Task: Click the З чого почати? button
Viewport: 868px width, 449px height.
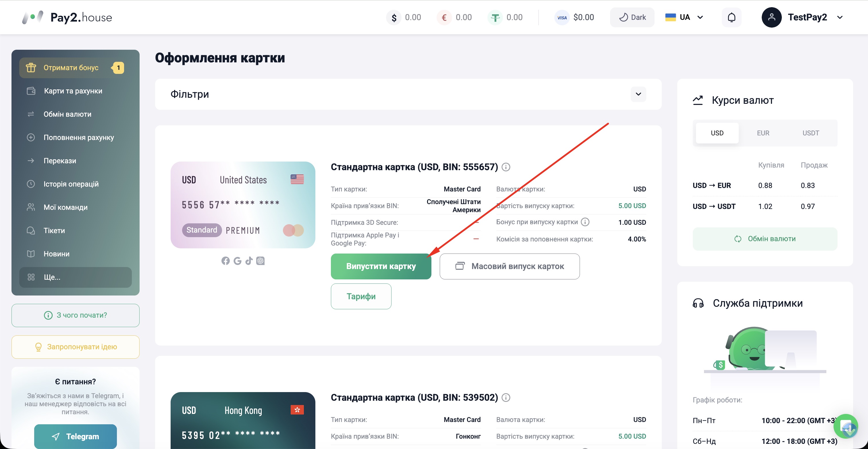Action: click(x=76, y=315)
